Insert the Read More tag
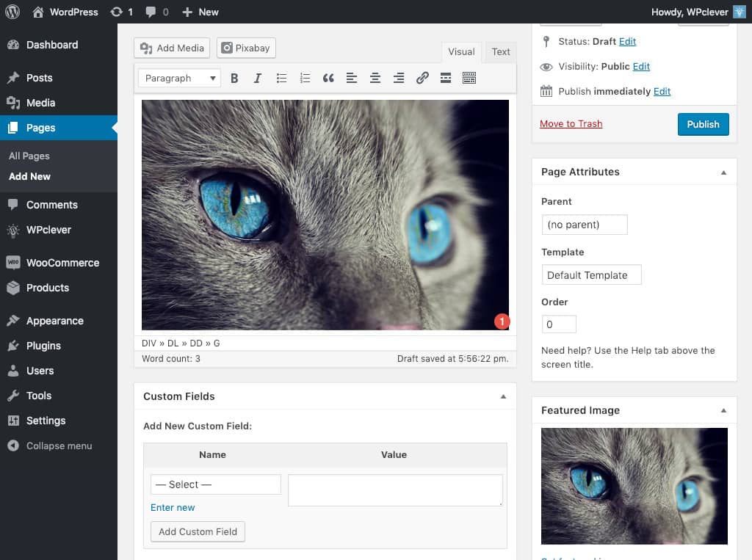752x560 pixels. [x=446, y=78]
